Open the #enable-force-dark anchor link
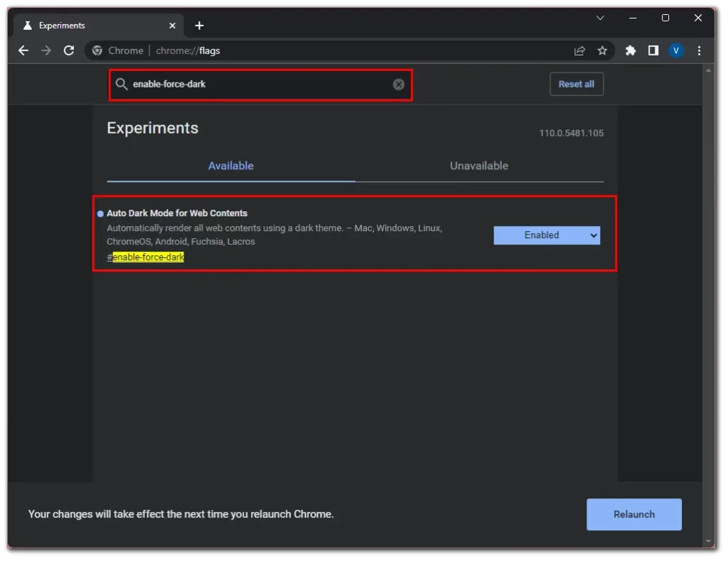The image size is (728, 561). click(x=145, y=257)
